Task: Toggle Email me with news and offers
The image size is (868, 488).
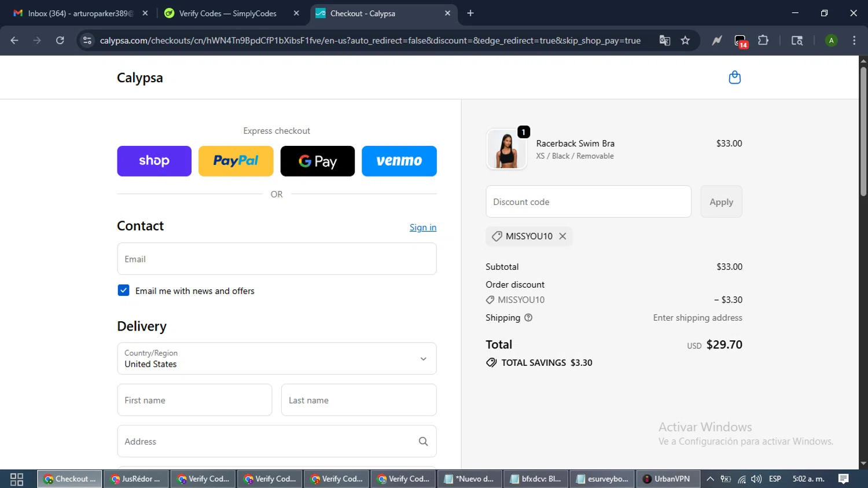Action: tap(123, 291)
